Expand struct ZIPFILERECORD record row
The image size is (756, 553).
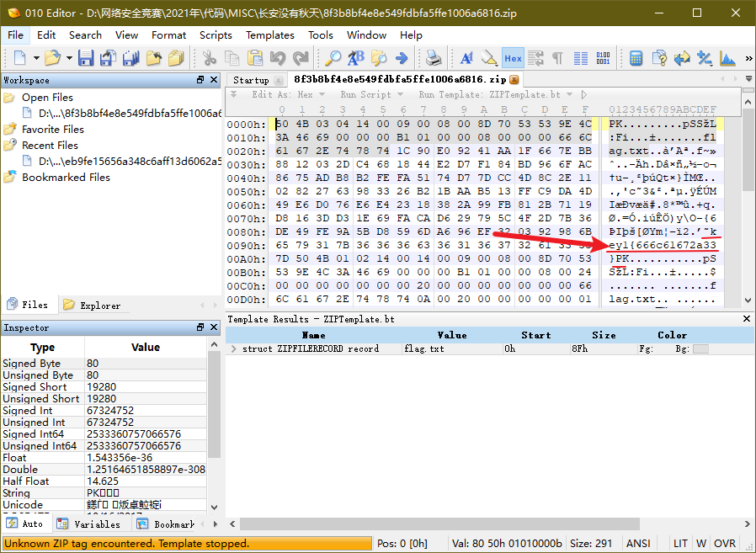click(234, 348)
